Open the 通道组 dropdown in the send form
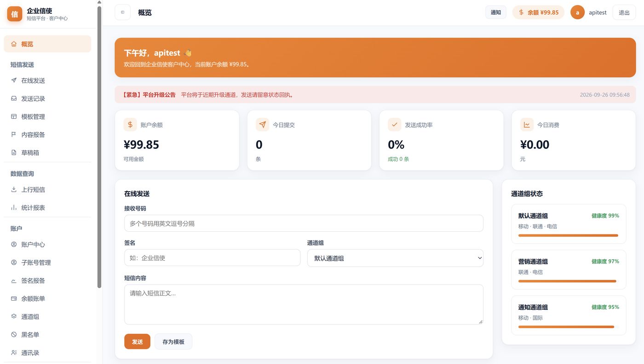 [x=395, y=258]
